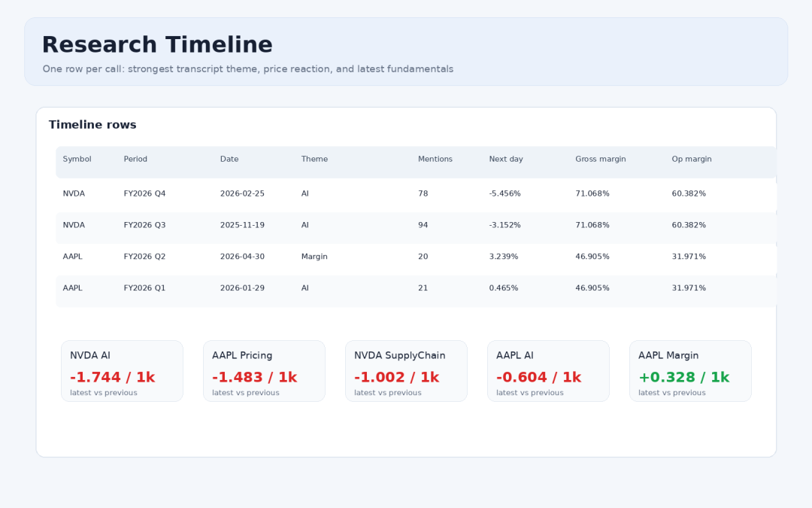Click the +0.328 / 1k value

(x=684, y=377)
